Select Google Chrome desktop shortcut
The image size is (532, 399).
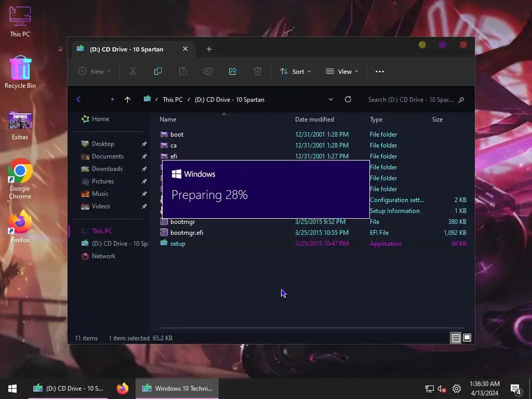[20, 179]
